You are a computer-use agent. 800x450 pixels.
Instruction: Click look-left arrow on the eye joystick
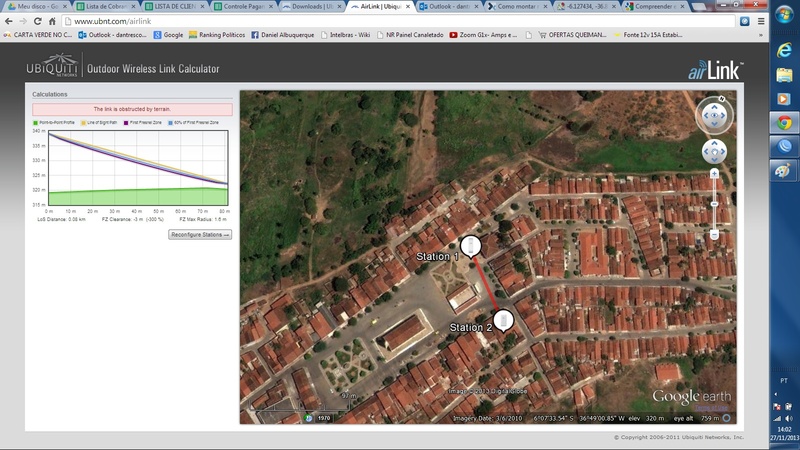click(706, 115)
